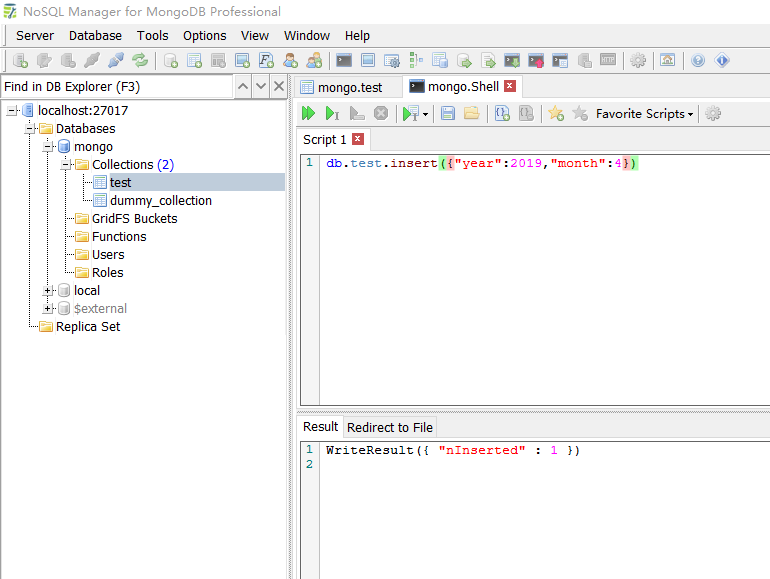This screenshot has width=770, height=579.
Task: Open the Server menu
Action: point(35,36)
